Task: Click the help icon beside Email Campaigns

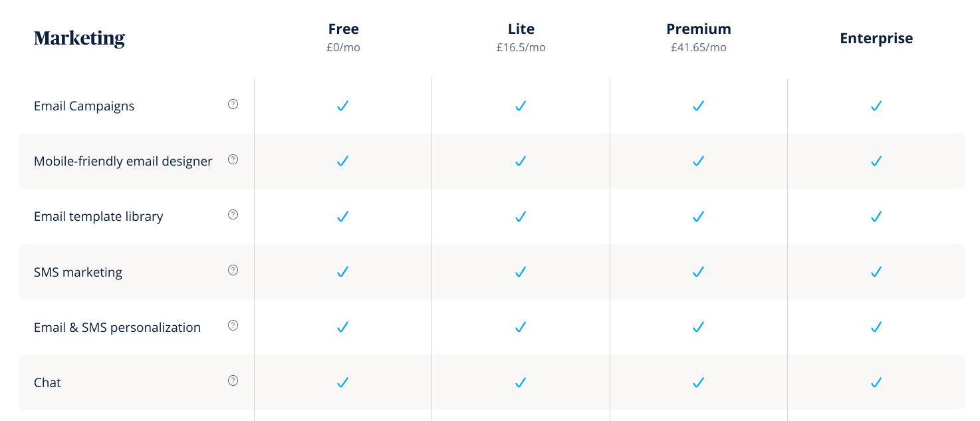Action: (x=233, y=104)
